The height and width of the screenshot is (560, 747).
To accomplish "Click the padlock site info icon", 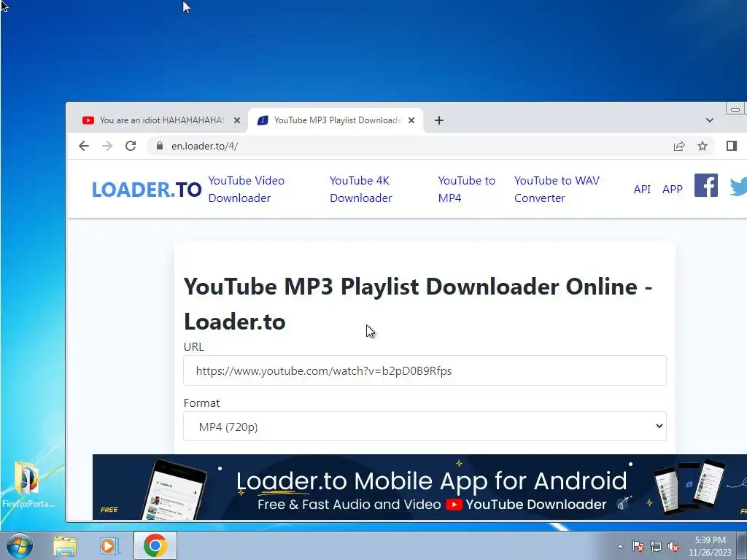I will click(x=160, y=146).
